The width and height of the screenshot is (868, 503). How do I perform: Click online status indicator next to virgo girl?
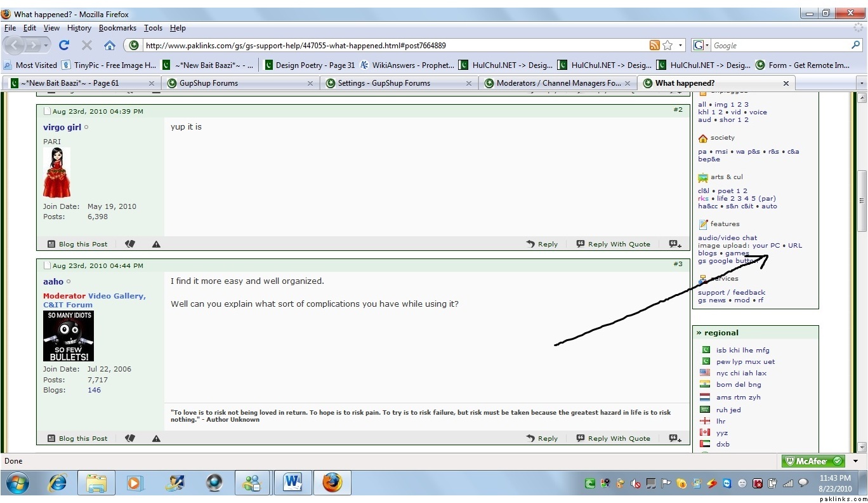87,127
